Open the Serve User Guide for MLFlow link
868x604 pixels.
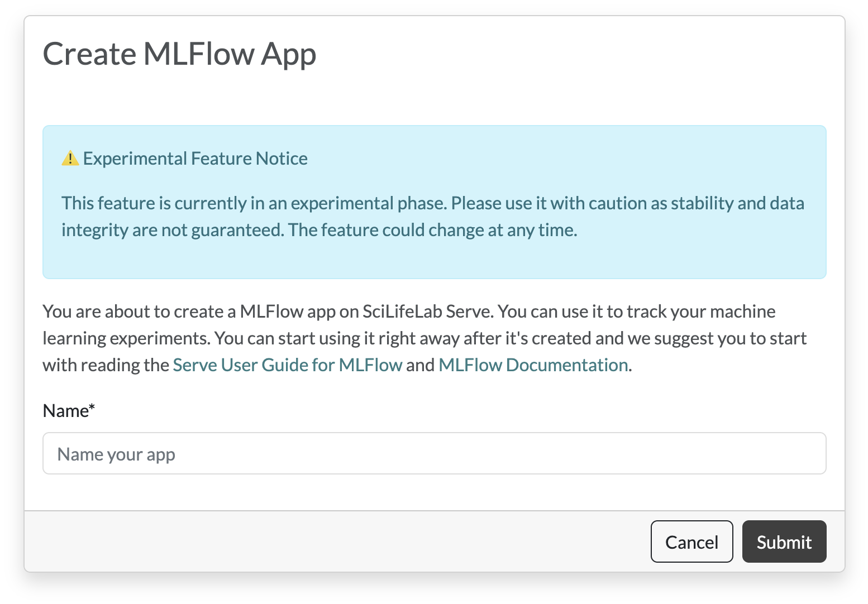[x=287, y=365]
